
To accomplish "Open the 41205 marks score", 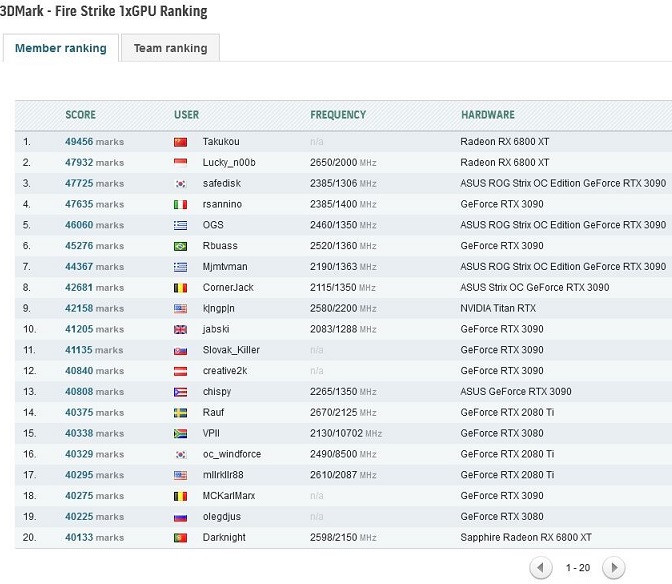I will point(94,329).
